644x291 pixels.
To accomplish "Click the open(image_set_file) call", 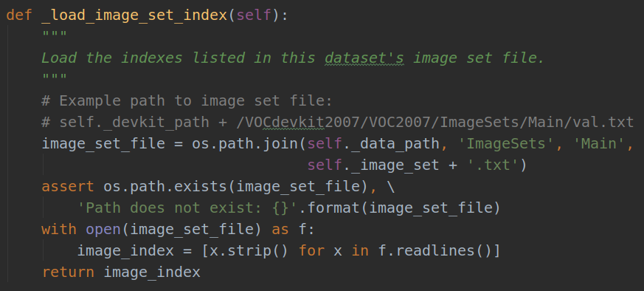I will point(174,230).
